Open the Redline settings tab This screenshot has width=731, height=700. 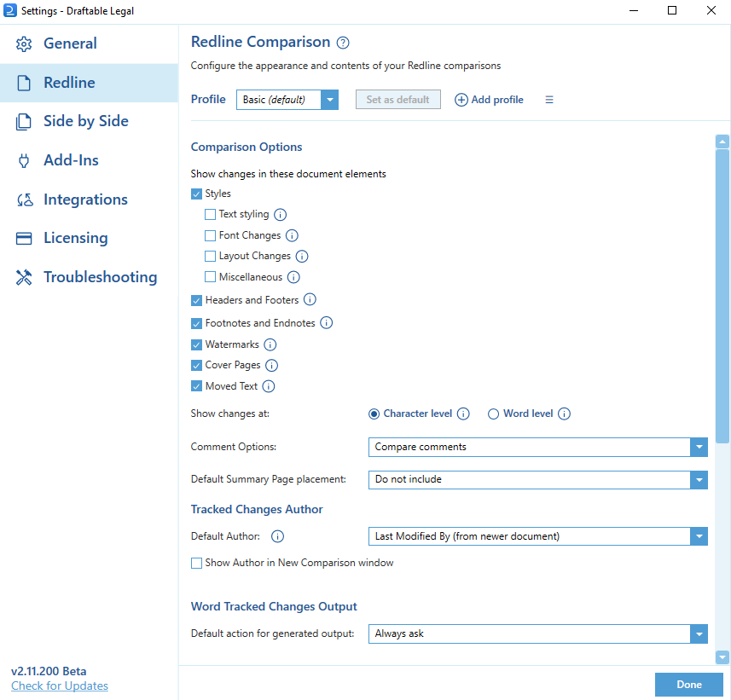(x=89, y=83)
